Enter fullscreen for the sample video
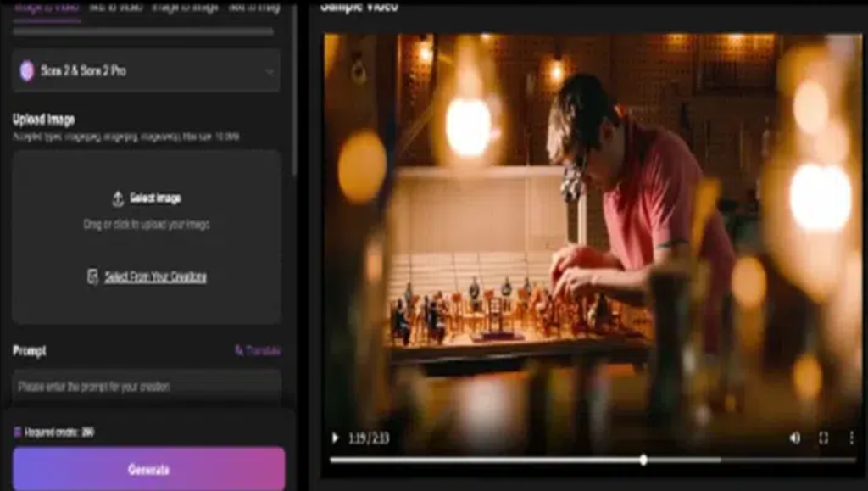This screenshot has height=491, width=868. click(823, 438)
